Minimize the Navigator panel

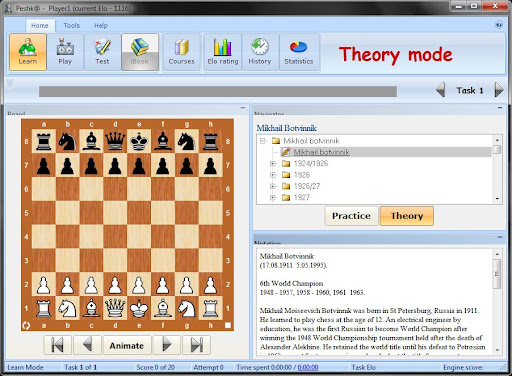pyautogui.click(x=500, y=108)
